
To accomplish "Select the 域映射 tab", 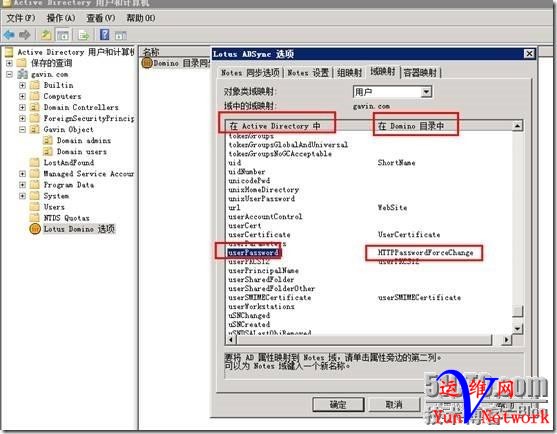I will [x=383, y=71].
